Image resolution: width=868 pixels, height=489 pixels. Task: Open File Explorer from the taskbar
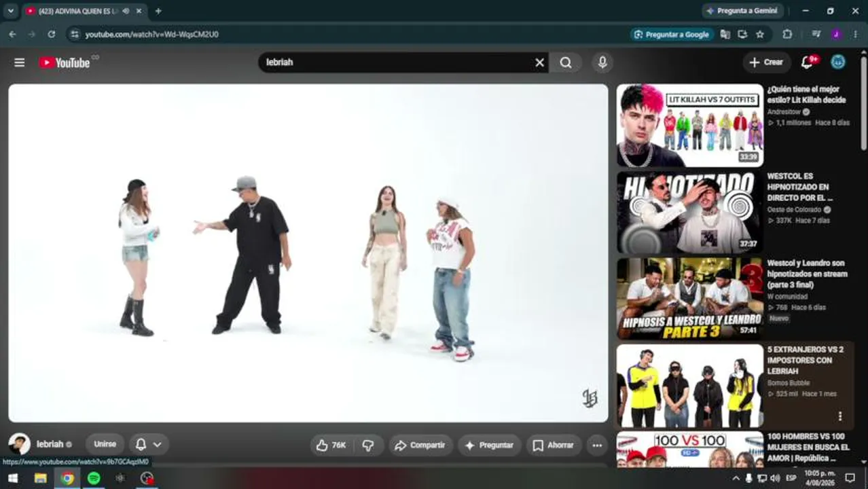click(x=40, y=478)
